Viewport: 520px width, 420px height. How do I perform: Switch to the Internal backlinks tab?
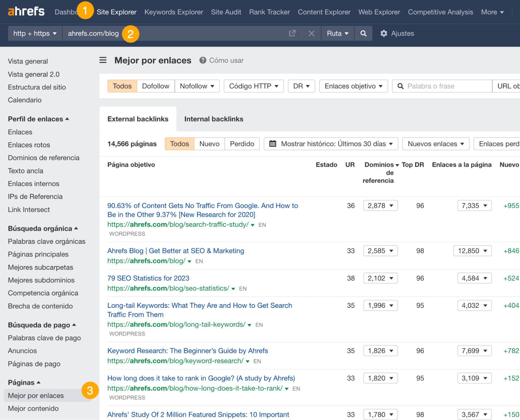214,119
